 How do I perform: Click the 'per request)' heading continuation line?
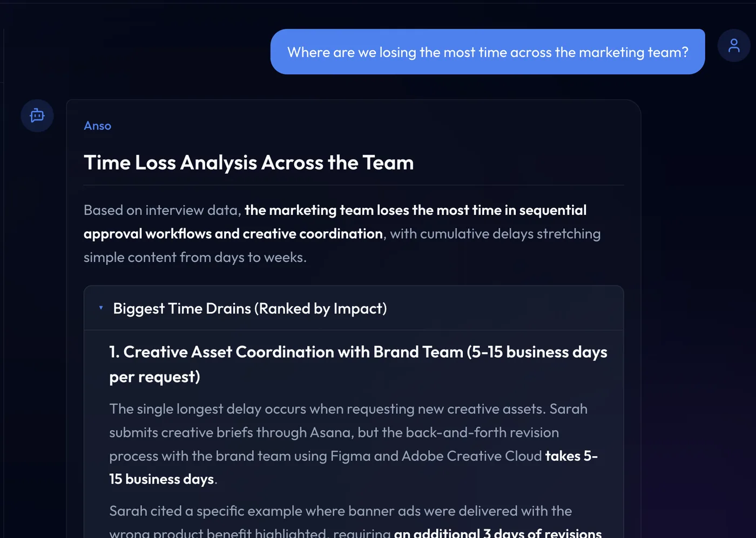[x=154, y=377]
